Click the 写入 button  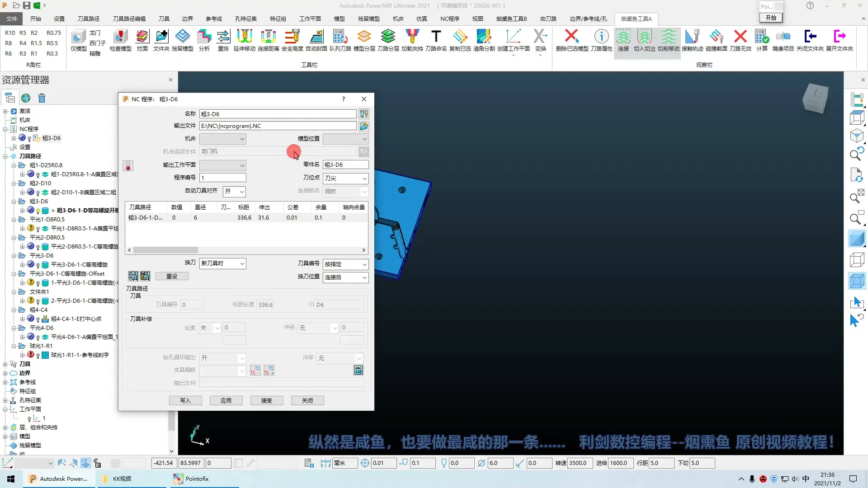point(185,401)
